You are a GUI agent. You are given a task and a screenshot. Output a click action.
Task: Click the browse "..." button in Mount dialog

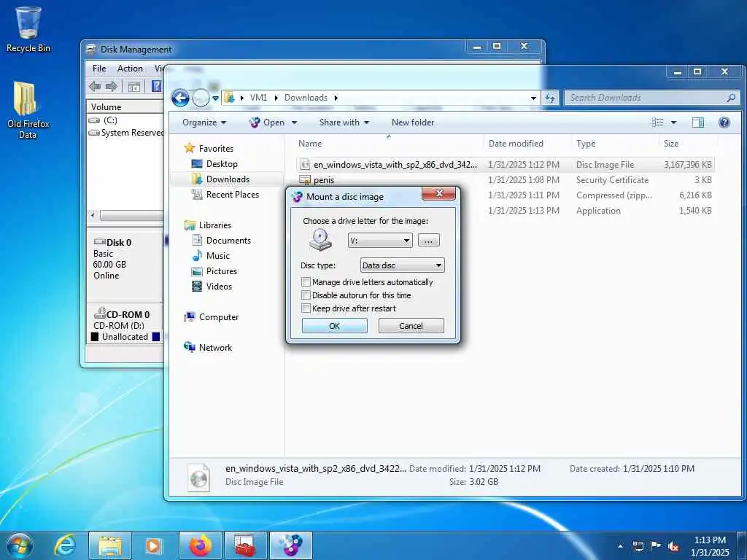pos(428,241)
